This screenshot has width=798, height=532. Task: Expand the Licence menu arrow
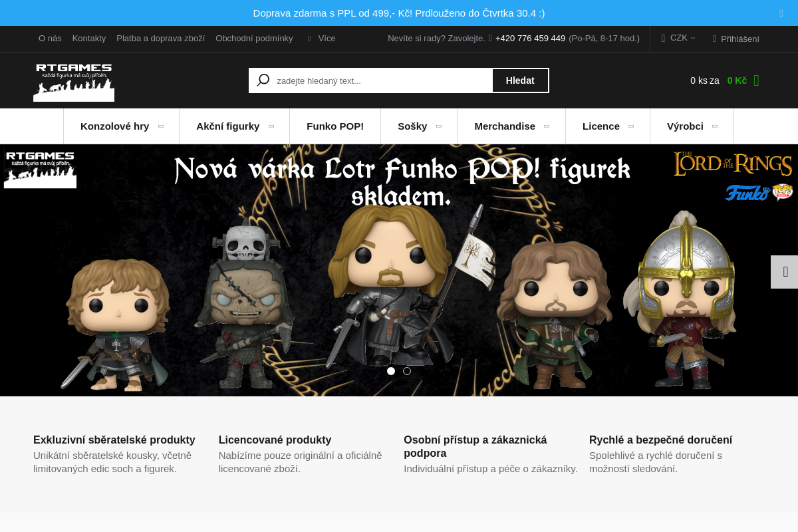pyautogui.click(x=631, y=126)
